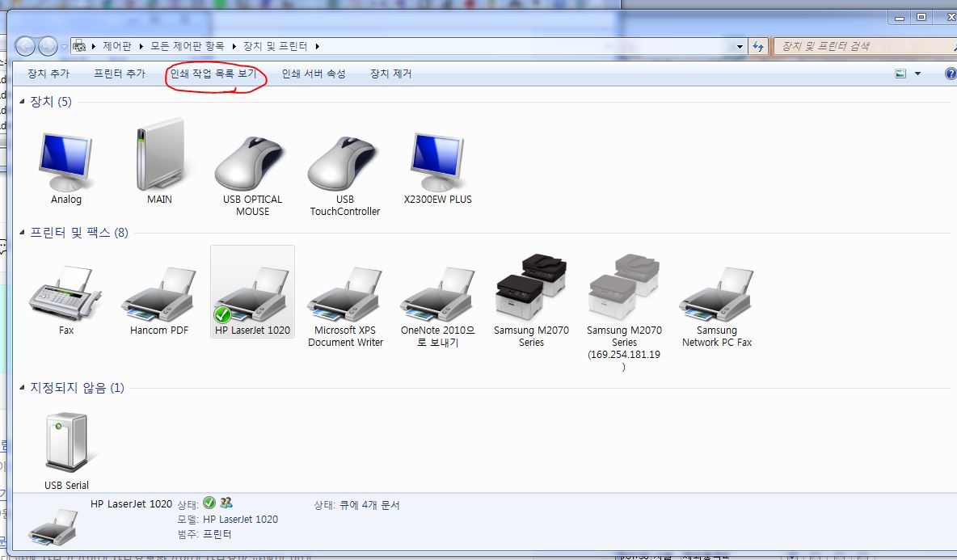The image size is (957, 560).
Task: Click 모든 제어판 항목 breadcrumb
Action: click(188, 46)
